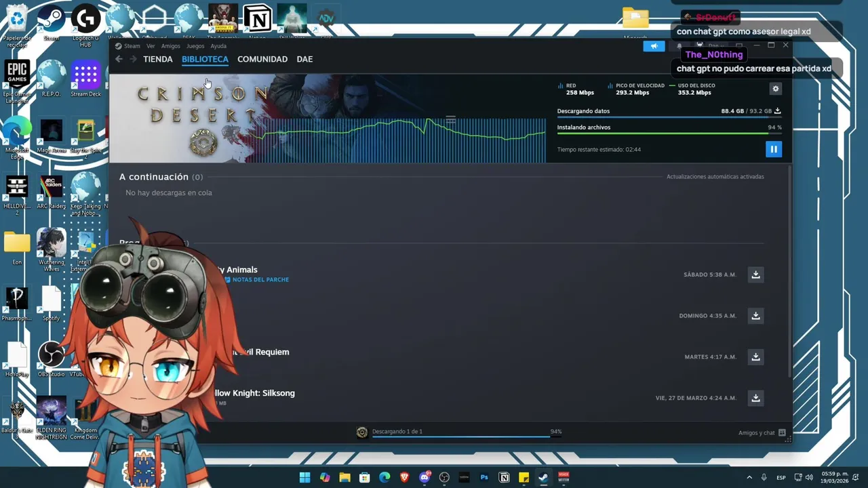
Task: Open taskbar clock showing 05:59 p. m.
Action: coord(835,477)
